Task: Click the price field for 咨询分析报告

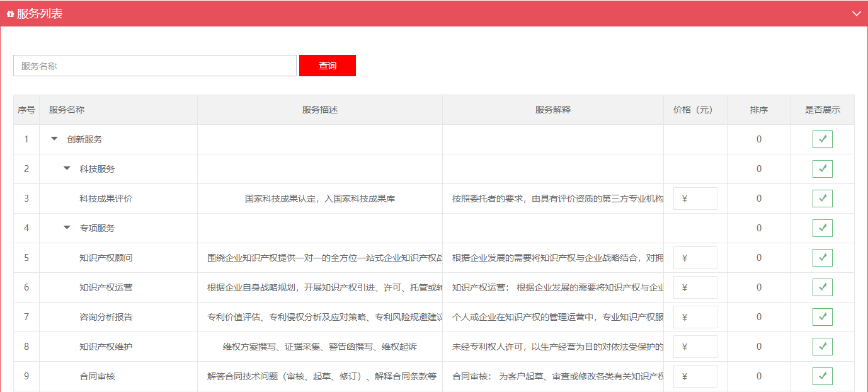Action: 695,317
